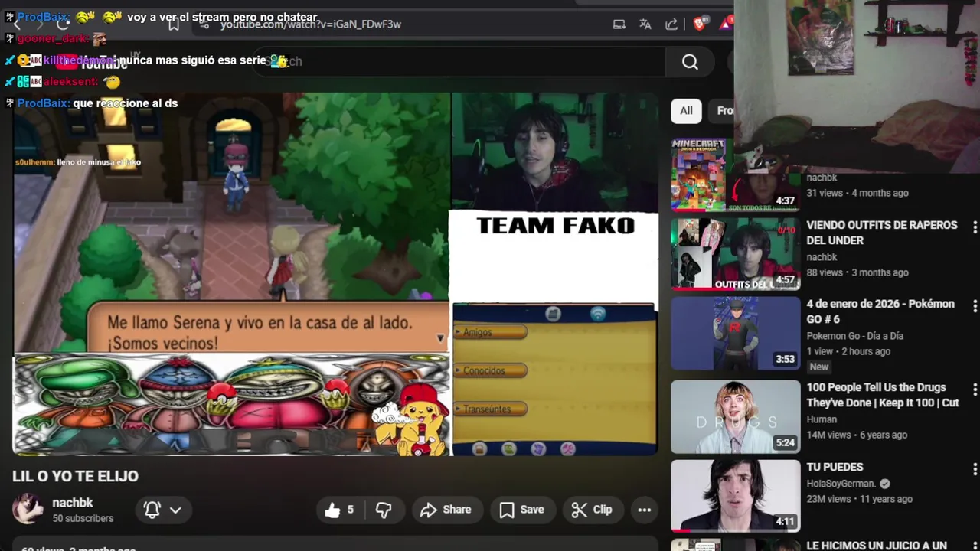980x551 pixels.
Task: Click ProdBaix chat message 'que reaccione al ds'
Action: coord(126,103)
